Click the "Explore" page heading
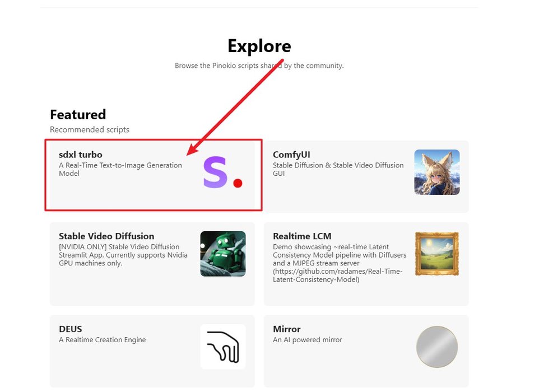This screenshot has height=392, width=539. pyautogui.click(x=259, y=46)
